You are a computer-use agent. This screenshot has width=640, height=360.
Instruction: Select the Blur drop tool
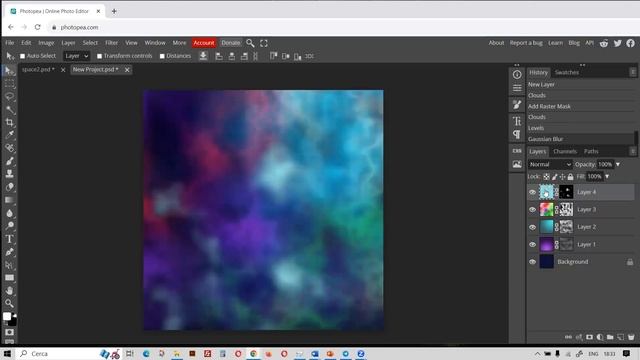(9, 213)
